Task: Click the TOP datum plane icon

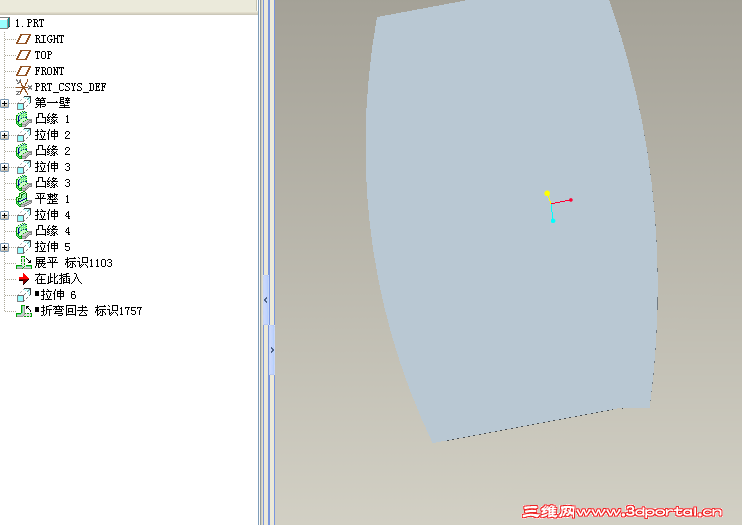Action: click(23, 55)
